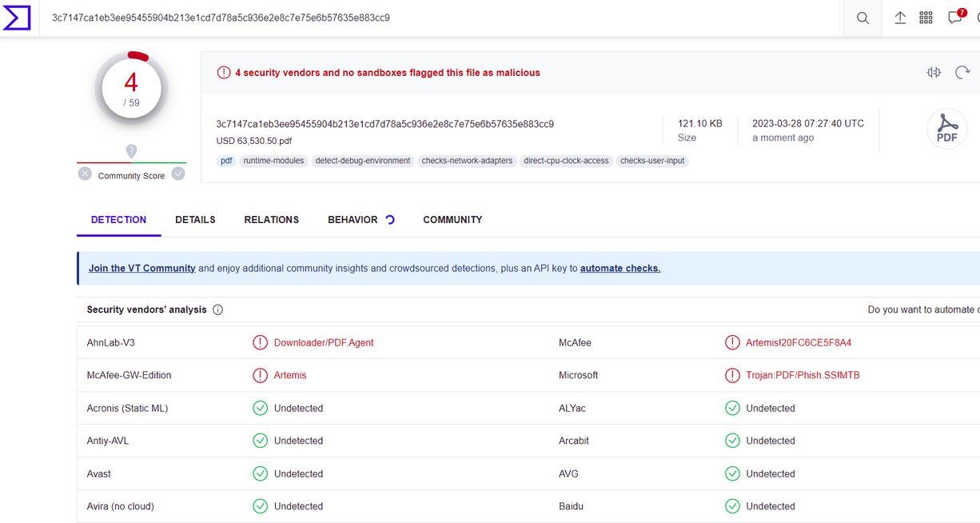Viewport: 980px width, 523px height.
Task: Open the notifications chat icon
Action: pyautogui.click(x=955, y=18)
